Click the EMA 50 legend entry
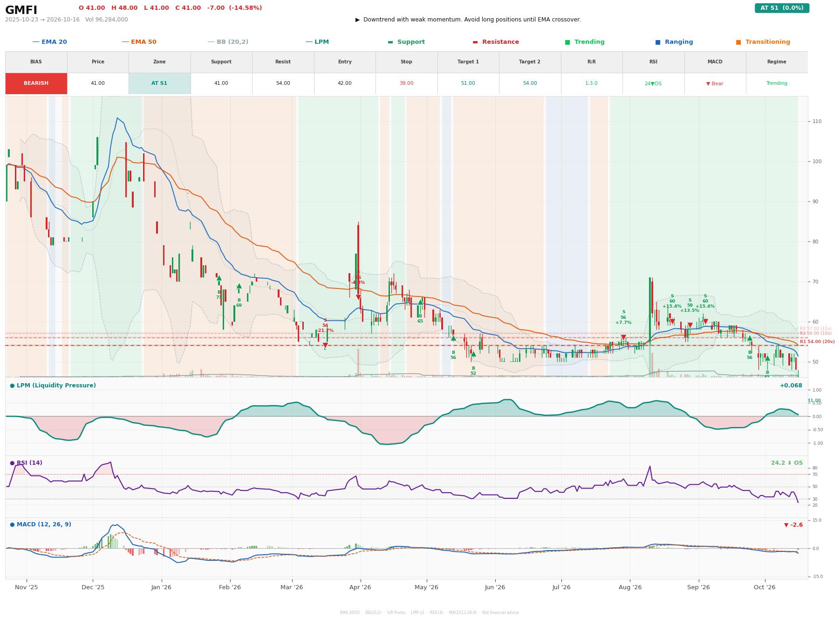840x620 pixels. coord(139,42)
